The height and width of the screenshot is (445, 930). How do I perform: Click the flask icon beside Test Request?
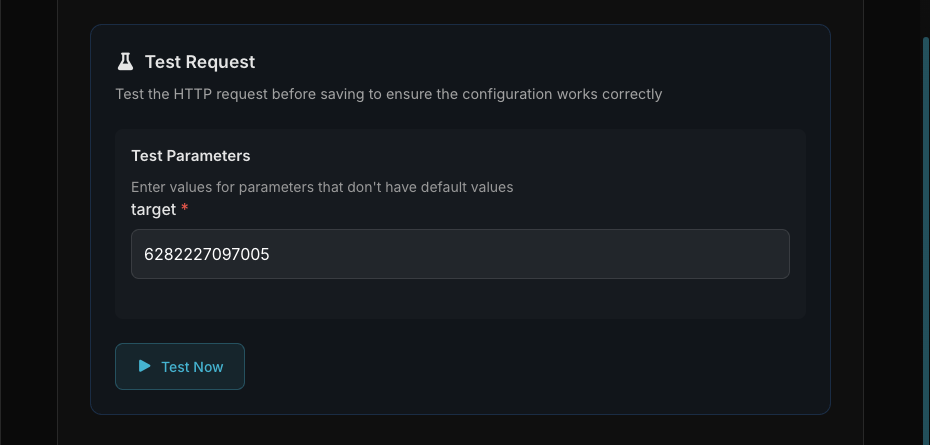pos(125,62)
